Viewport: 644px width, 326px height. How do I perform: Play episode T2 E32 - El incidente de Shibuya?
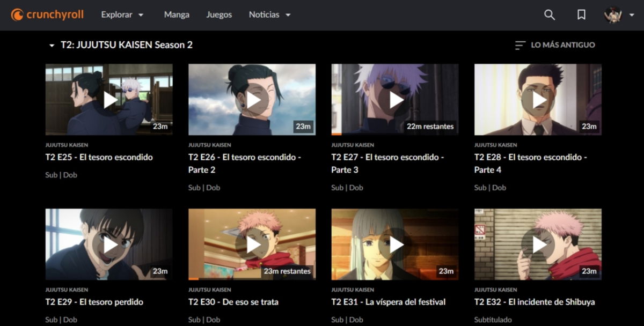coord(538,244)
